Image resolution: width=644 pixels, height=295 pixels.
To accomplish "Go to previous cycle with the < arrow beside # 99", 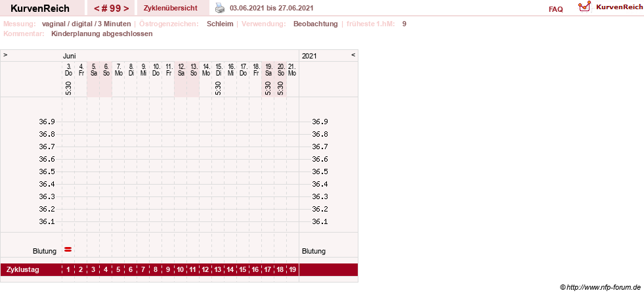I will [97, 9].
